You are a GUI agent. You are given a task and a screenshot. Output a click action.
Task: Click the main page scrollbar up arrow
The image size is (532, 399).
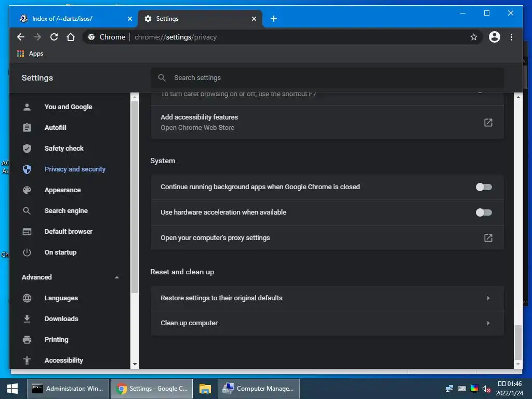(x=518, y=97)
